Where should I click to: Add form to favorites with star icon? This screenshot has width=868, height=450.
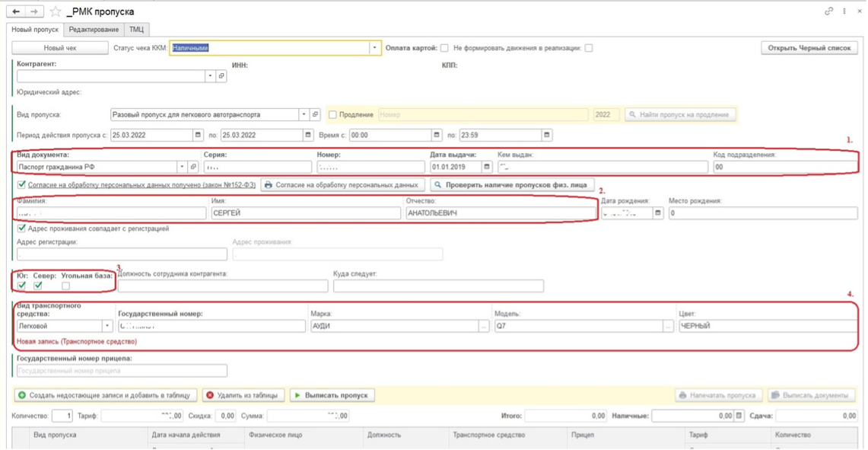click(x=56, y=11)
